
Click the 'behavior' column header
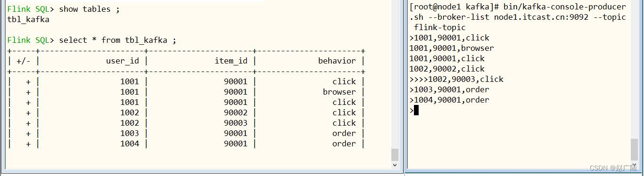(337, 61)
